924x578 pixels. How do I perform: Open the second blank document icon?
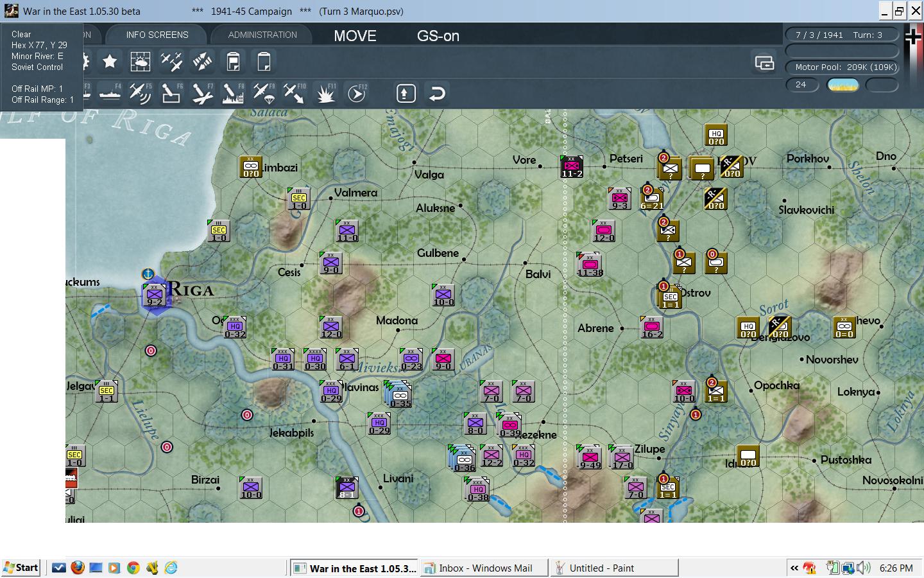point(264,62)
